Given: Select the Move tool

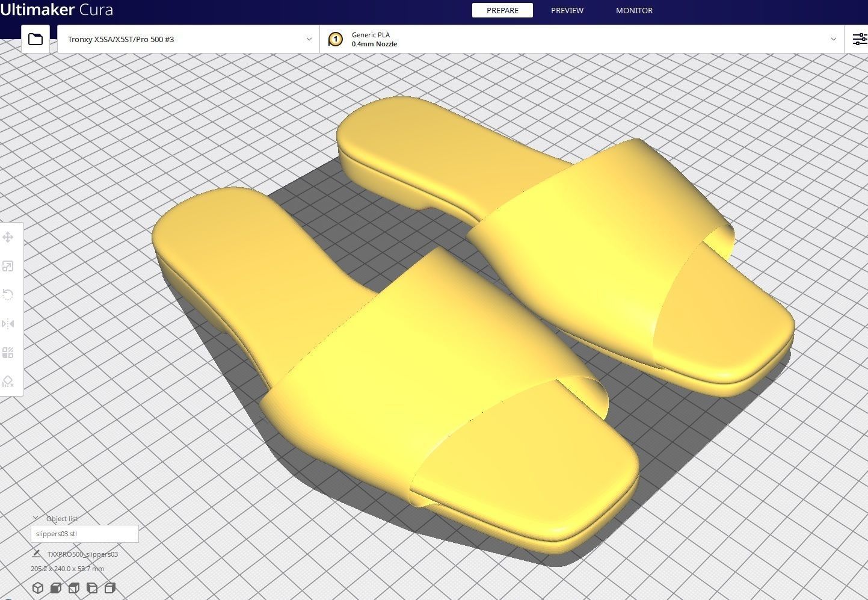Looking at the screenshot, I should pyautogui.click(x=8, y=237).
